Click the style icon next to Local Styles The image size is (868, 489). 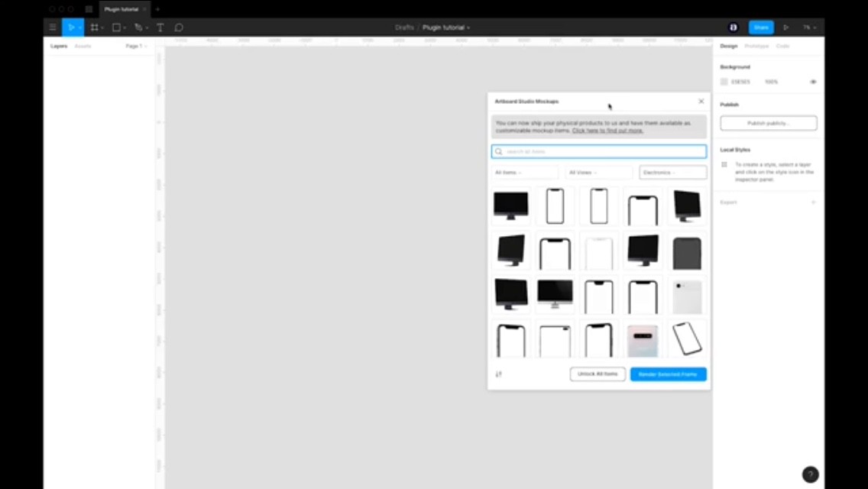724,164
